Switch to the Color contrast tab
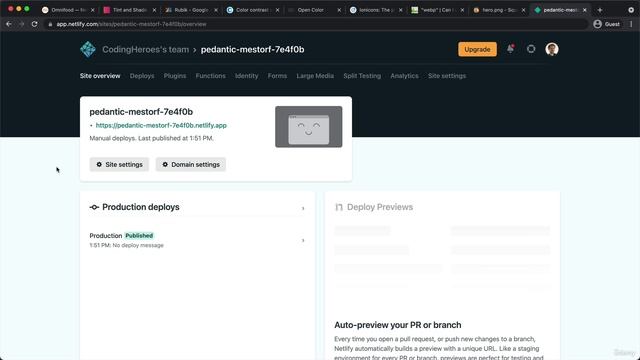 253,10
